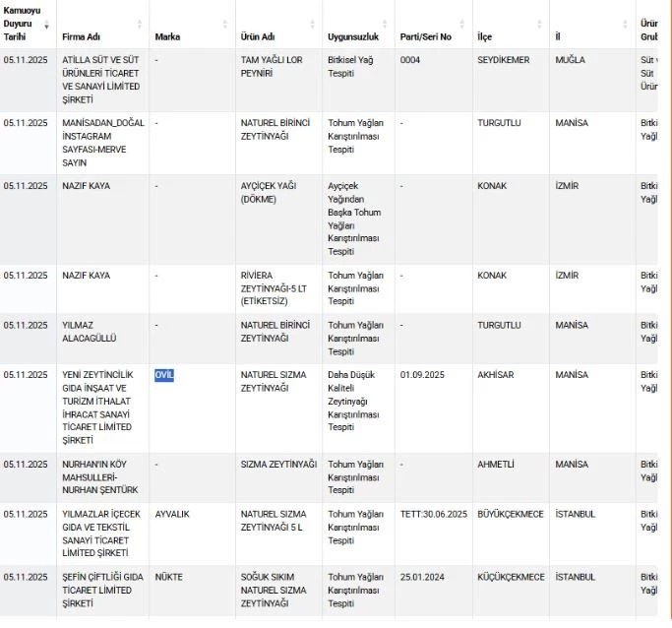Select the 25.01.2024 batch date cell
Image resolution: width=672 pixels, height=628 pixels.
click(424, 577)
